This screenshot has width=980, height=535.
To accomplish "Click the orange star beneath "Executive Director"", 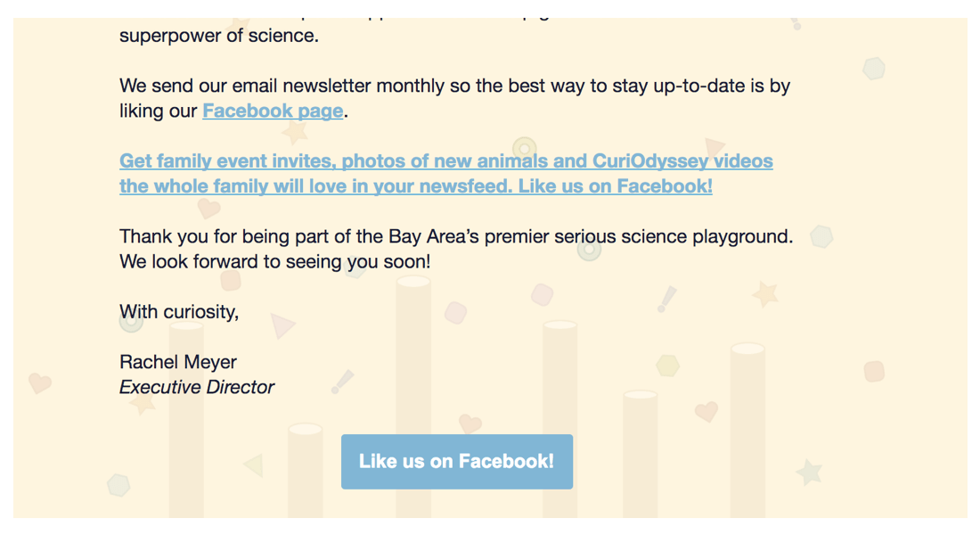I will 142,404.
